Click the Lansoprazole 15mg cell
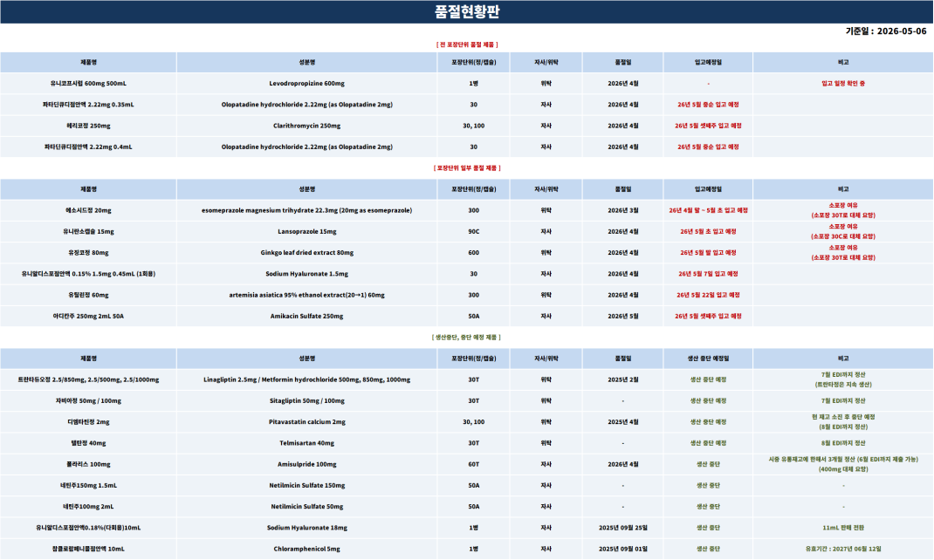Image resolution: width=934 pixels, height=560 pixels. click(306, 232)
